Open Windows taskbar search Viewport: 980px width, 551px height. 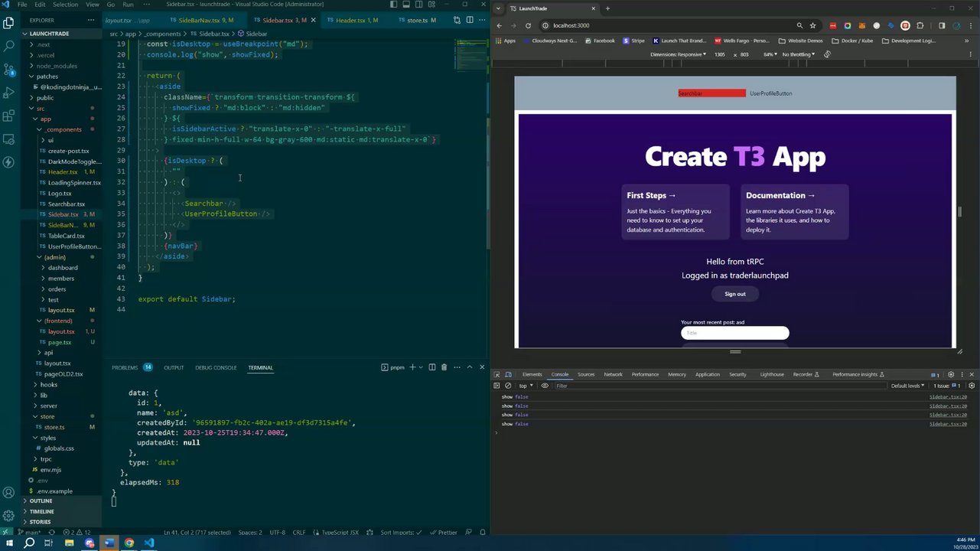click(x=29, y=543)
